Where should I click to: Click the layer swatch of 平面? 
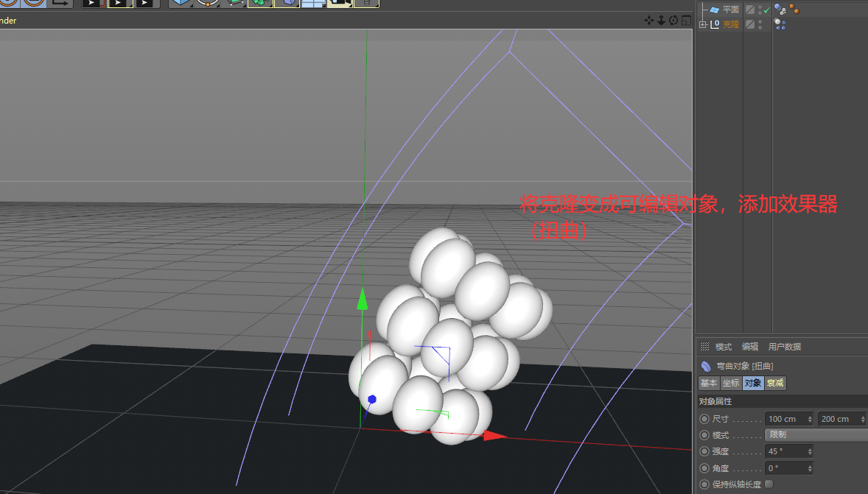[750, 10]
